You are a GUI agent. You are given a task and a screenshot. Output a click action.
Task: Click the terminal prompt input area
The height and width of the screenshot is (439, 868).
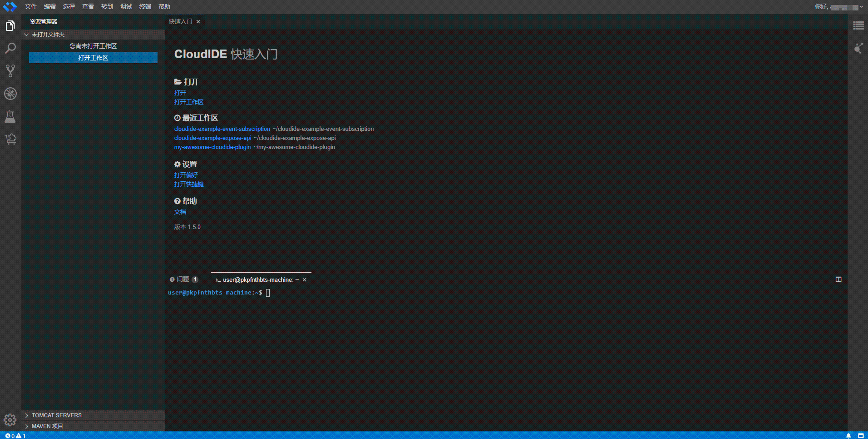tap(268, 293)
